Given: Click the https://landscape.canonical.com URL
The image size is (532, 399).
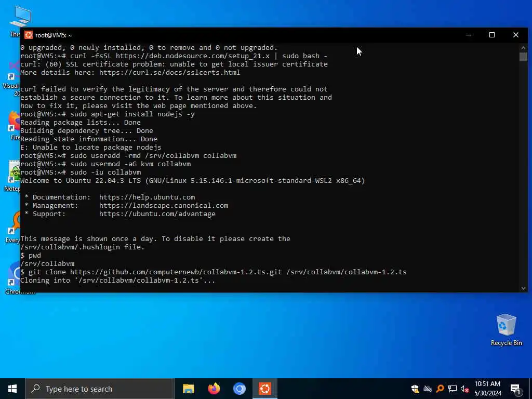Looking at the screenshot, I should point(164,205).
